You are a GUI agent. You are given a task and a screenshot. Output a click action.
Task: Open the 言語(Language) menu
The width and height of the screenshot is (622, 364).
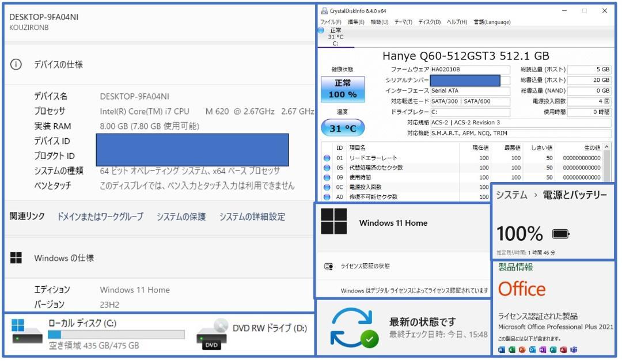pos(492,22)
